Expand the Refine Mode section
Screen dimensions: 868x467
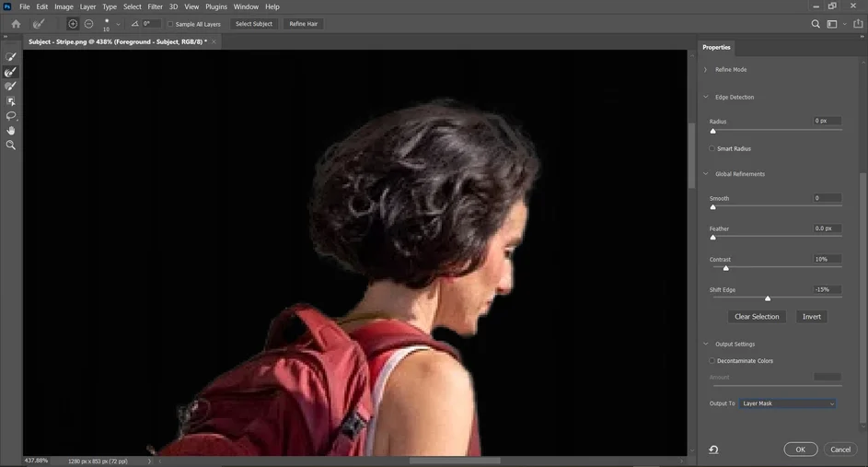tap(706, 70)
